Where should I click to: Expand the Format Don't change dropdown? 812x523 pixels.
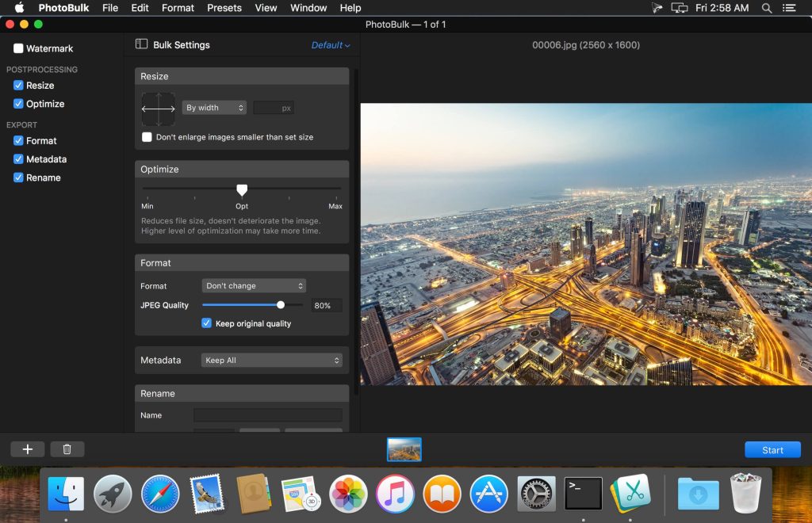click(x=254, y=286)
